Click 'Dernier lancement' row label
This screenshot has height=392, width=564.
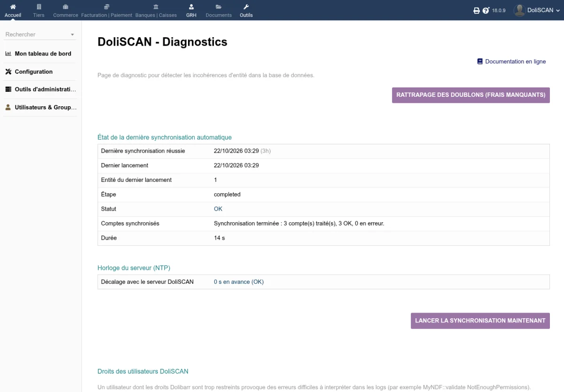click(125, 165)
